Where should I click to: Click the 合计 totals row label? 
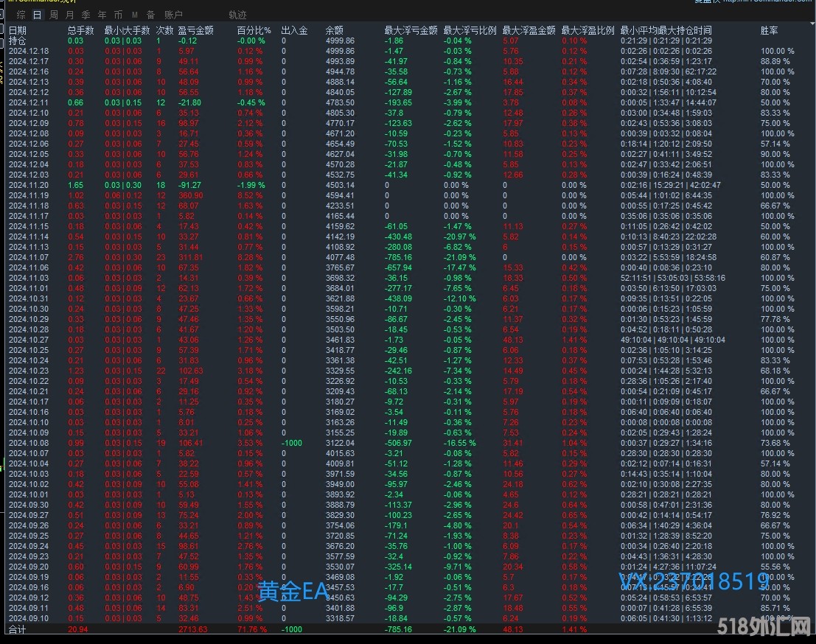[x=17, y=629]
